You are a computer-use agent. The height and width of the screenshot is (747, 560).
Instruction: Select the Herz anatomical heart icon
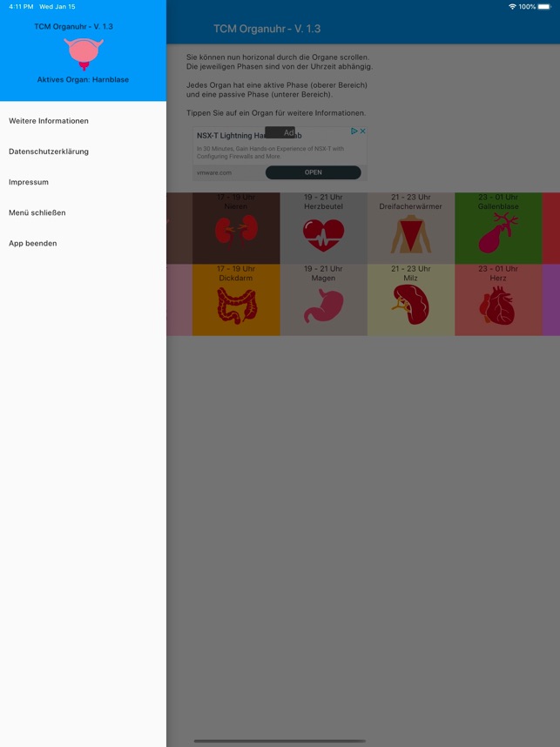pos(497,306)
